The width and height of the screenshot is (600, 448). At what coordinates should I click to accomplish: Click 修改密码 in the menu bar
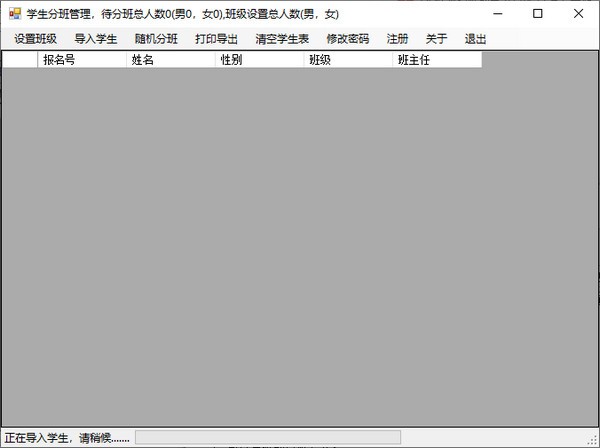347,39
